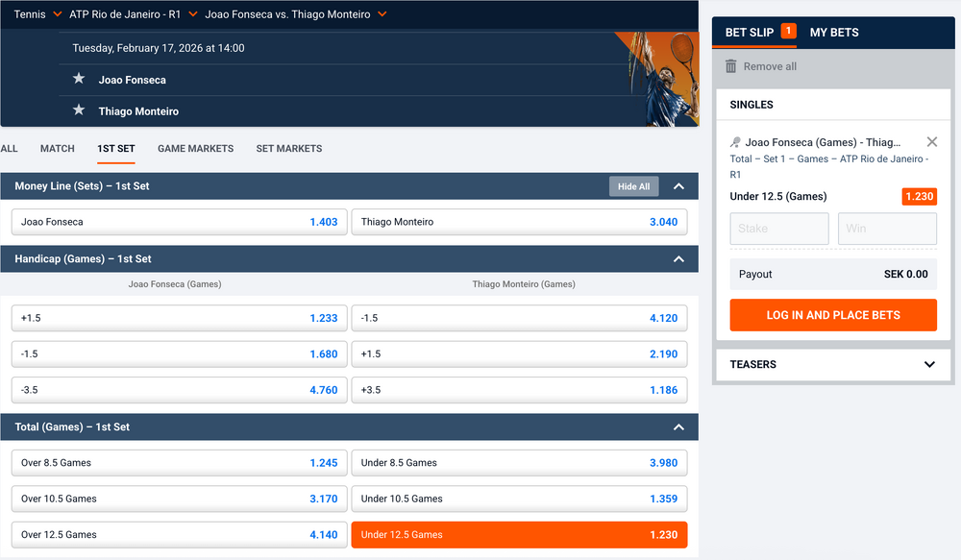Select Fonseca +1.5 handicap at 1.233

click(179, 318)
